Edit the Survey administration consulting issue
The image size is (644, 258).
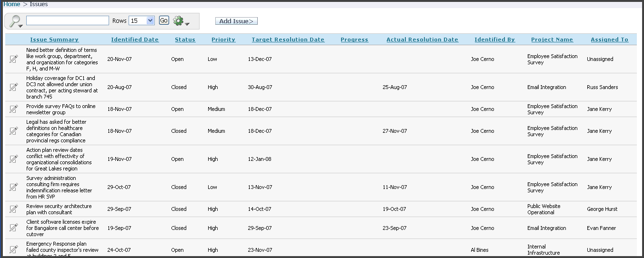(x=14, y=187)
